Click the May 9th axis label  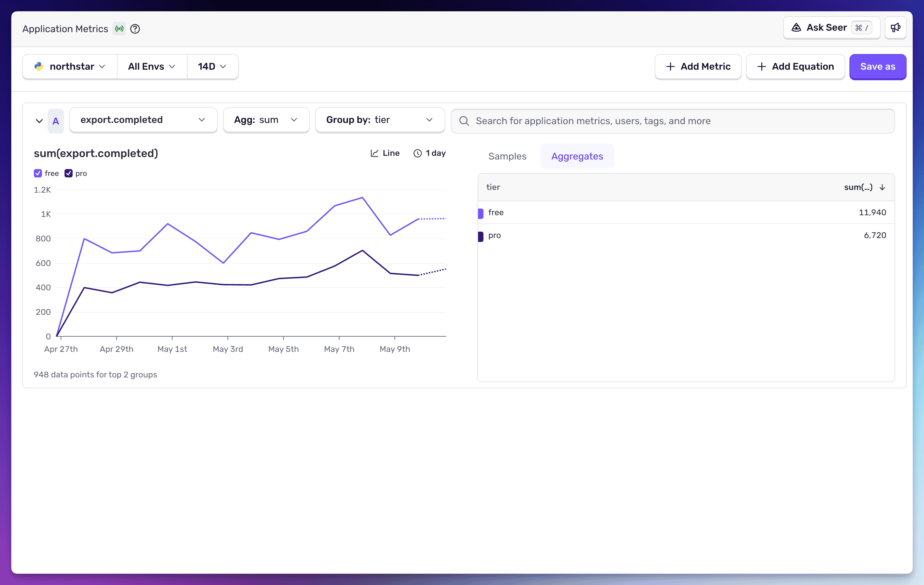point(394,349)
